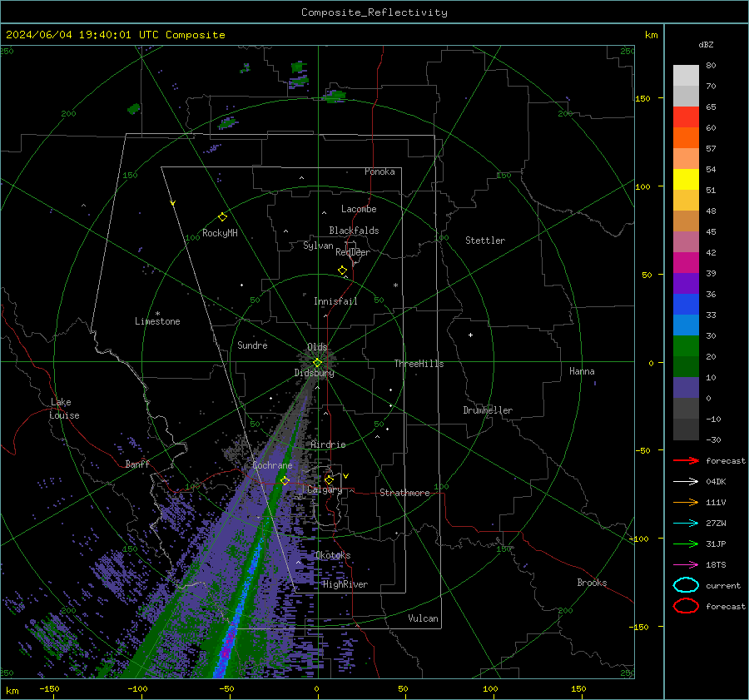Click the green 31JP arrow icon

coord(686,544)
